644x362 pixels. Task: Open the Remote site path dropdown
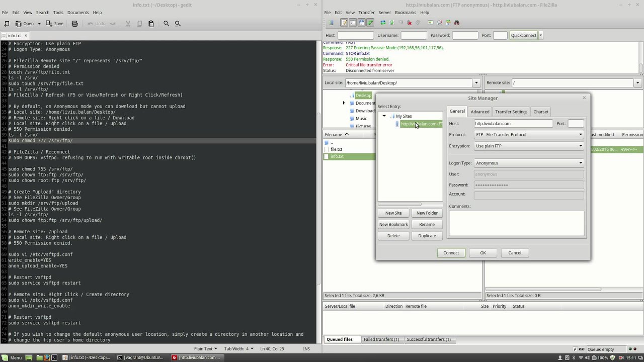pyautogui.click(x=637, y=83)
